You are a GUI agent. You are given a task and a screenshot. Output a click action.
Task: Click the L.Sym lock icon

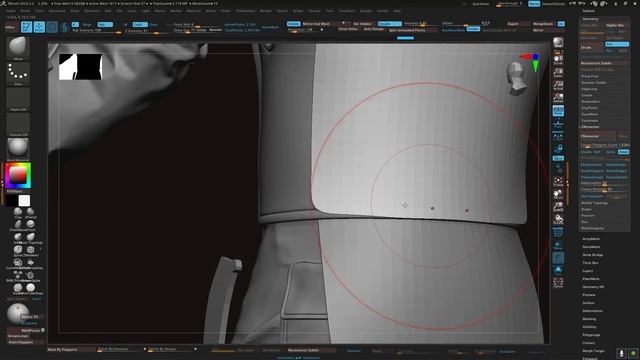pyautogui.click(x=558, y=149)
